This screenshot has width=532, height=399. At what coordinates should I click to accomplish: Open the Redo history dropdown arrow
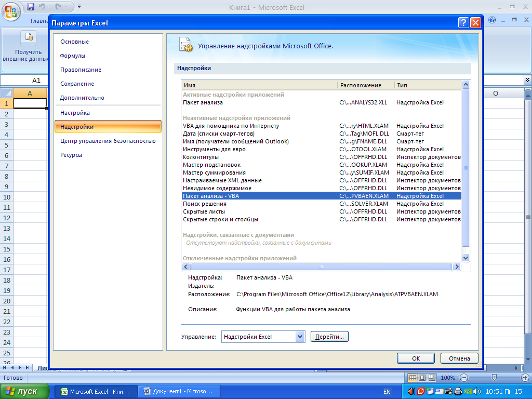point(66,6)
